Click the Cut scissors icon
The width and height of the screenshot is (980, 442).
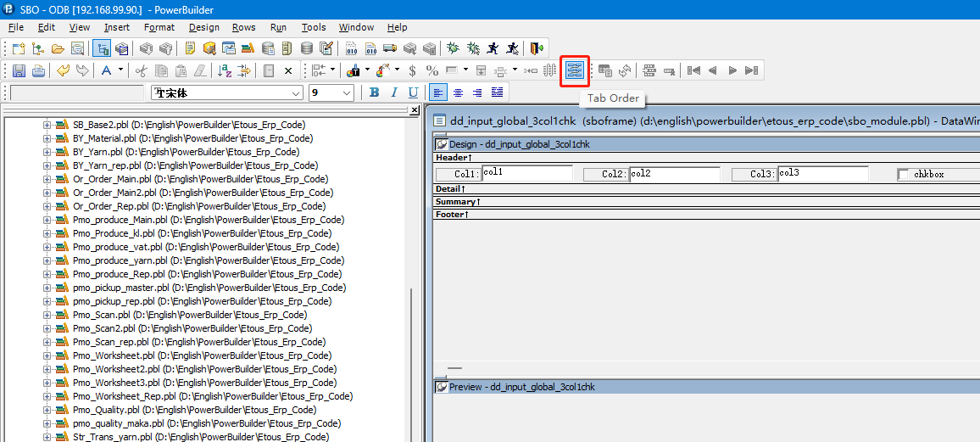click(142, 70)
